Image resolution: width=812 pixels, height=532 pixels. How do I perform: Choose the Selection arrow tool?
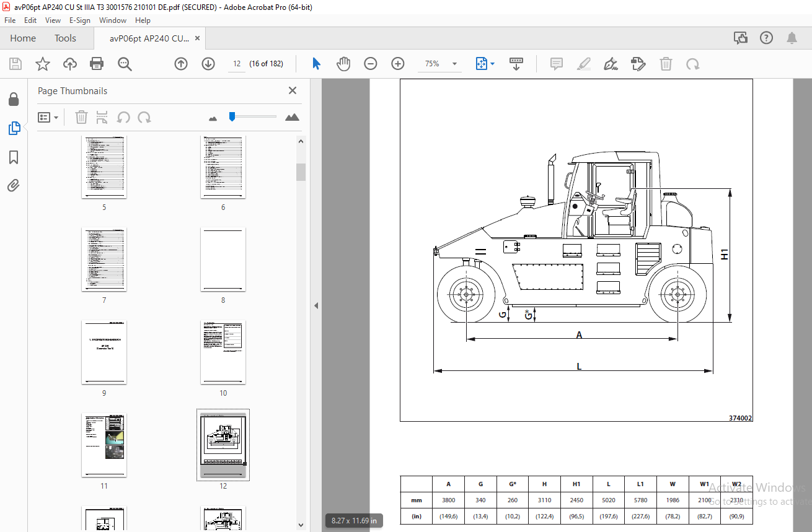point(317,64)
